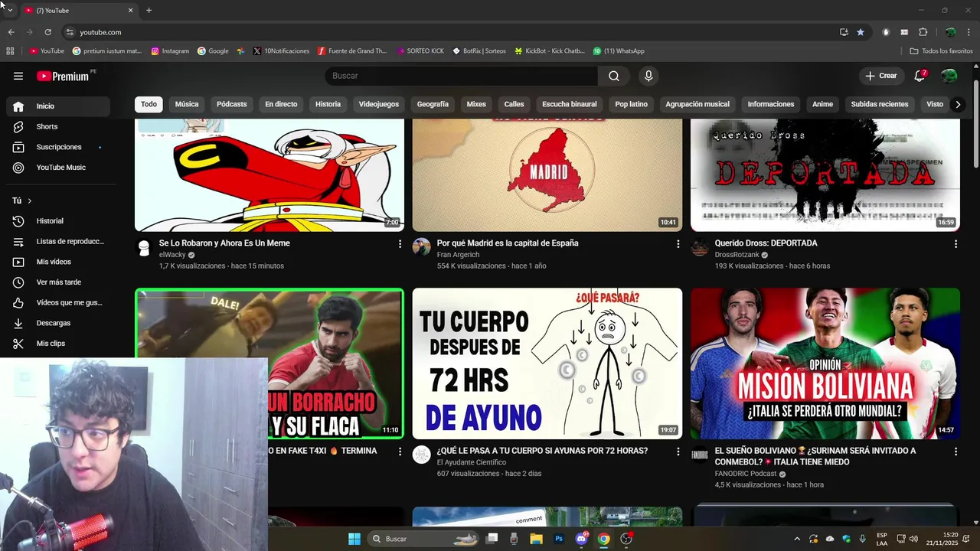Open the Chrome apps grid icon

[x=10, y=51]
